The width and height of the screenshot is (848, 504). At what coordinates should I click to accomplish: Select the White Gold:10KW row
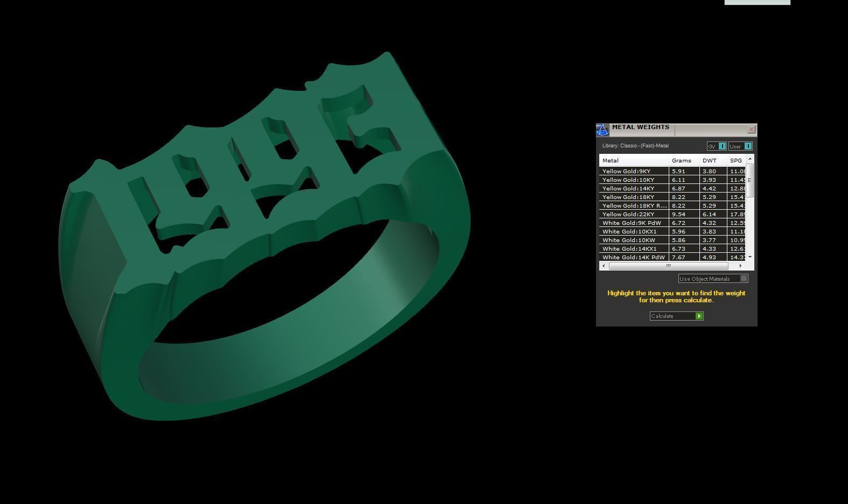[673, 240]
